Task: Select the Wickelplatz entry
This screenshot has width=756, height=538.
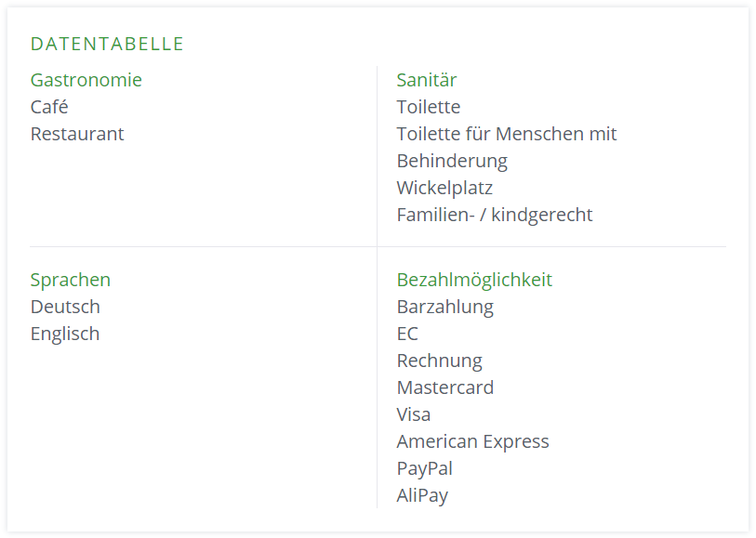Action: 444,188
